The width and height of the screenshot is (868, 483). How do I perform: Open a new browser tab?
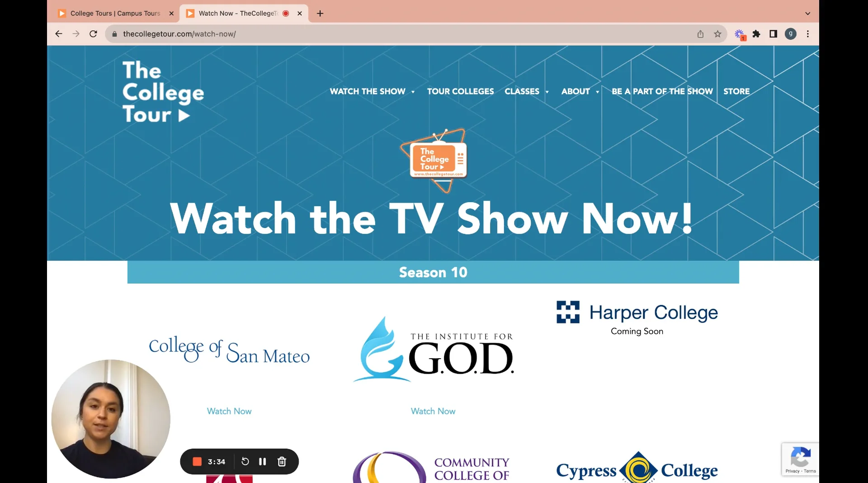tap(320, 14)
